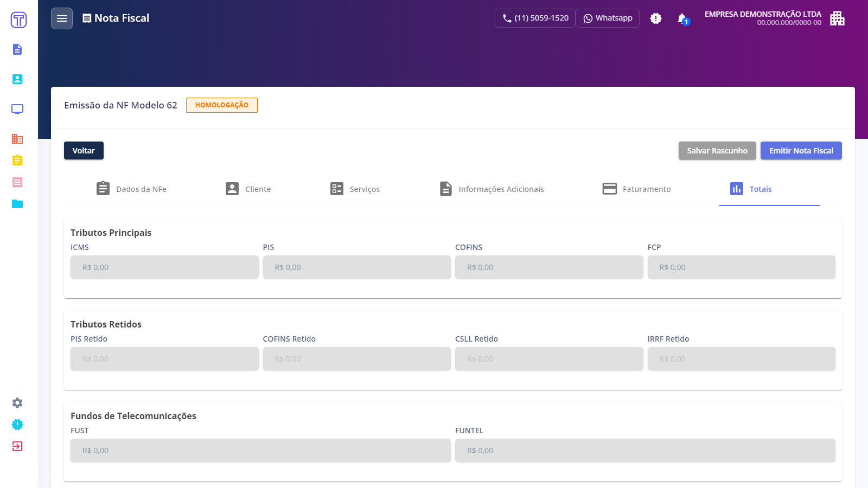This screenshot has height=488, width=868.
Task: Click the Voltar button
Action: coord(84,151)
